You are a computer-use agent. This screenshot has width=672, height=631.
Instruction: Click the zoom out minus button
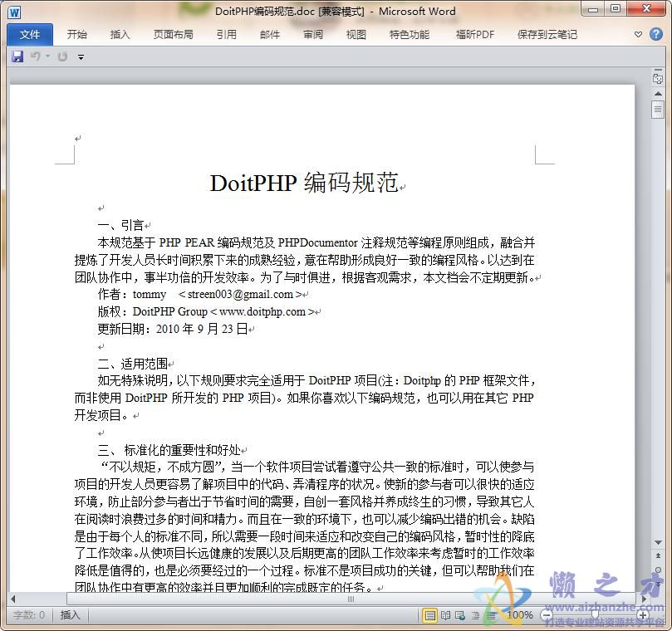pyautogui.click(x=547, y=615)
